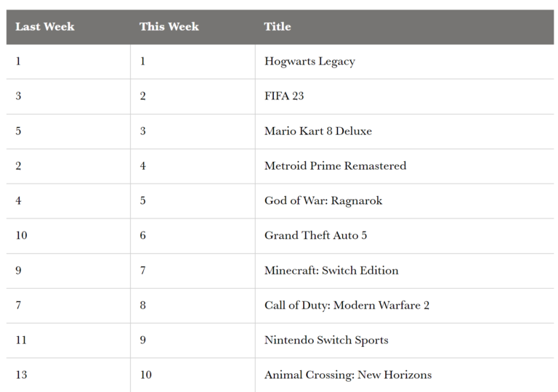The width and height of the screenshot is (558, 392).
Task: Select the Minecraft: Switch Edition title
Action: [331, 271]
